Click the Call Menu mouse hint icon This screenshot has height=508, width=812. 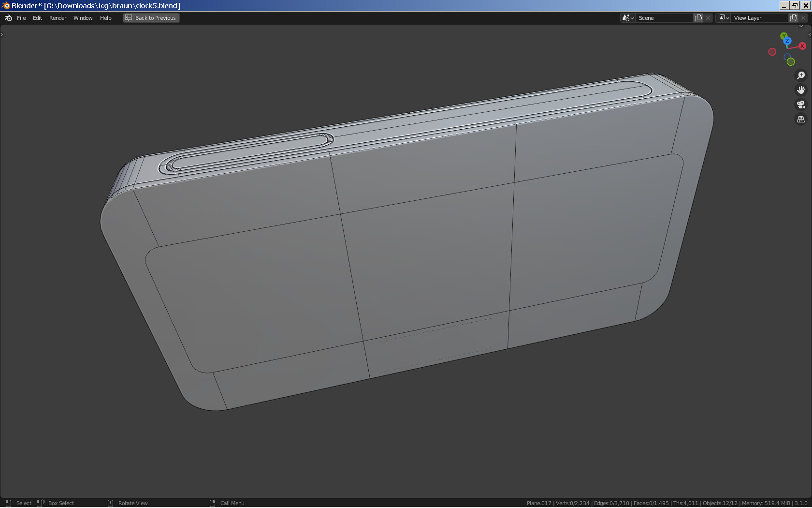(x=212, y=503)
